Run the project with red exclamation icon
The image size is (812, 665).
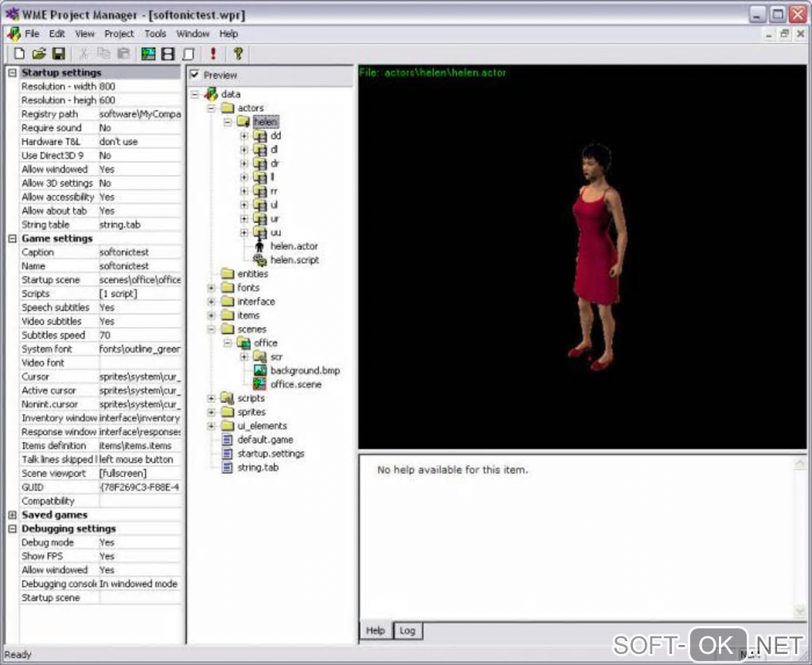tap(213, 53)
